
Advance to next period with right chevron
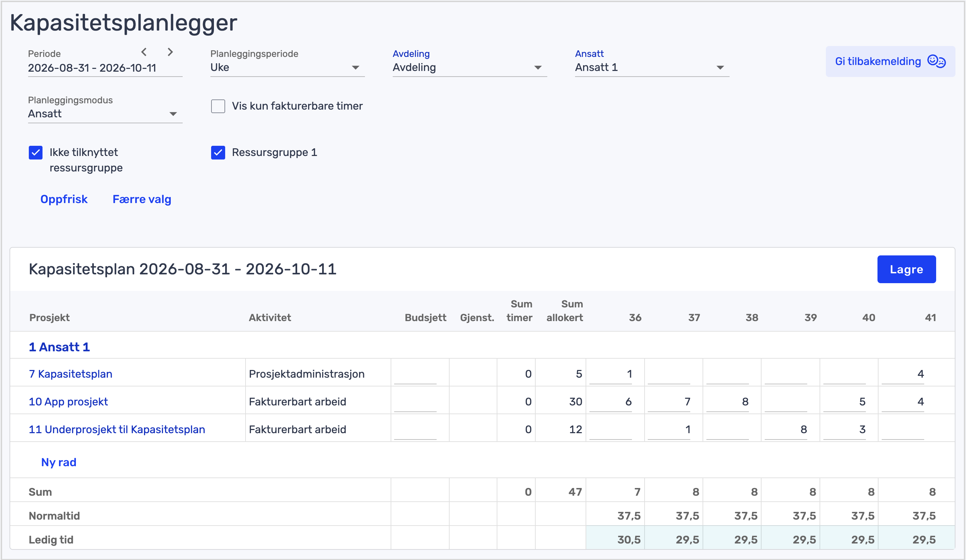[x=171, y=52]
